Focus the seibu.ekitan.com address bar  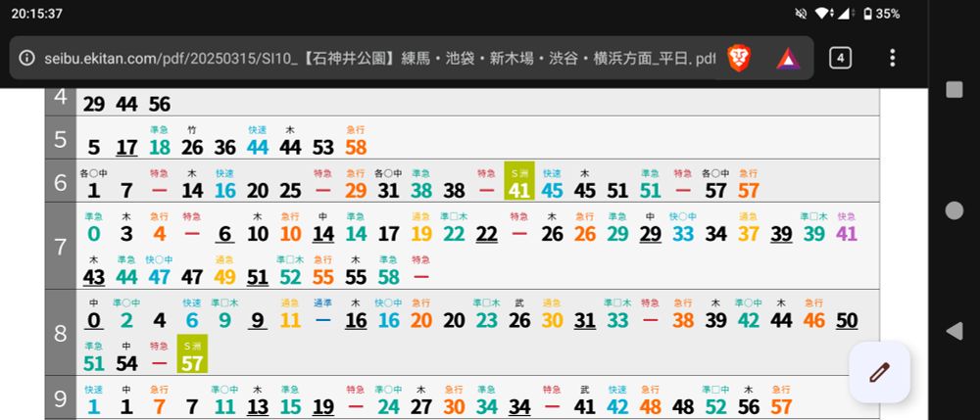tap(379, 59)
